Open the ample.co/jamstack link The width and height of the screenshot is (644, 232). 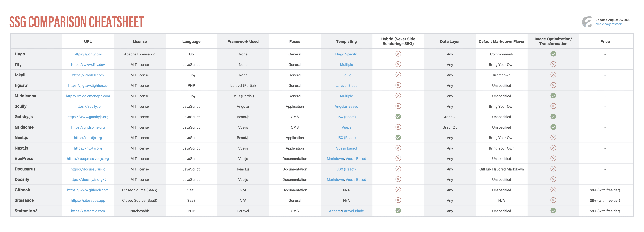(608, 24)
